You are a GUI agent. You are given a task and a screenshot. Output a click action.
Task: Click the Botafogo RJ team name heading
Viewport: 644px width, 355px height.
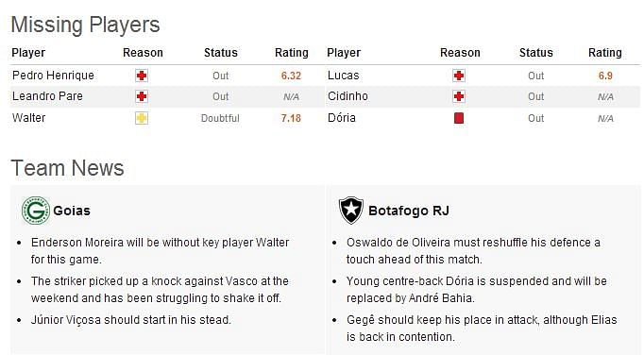point(409,211)
